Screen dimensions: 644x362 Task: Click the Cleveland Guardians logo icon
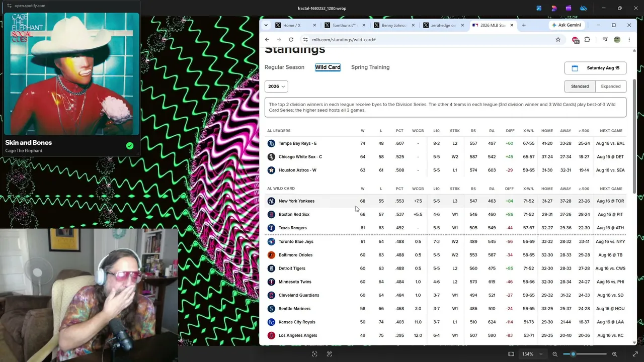tap(271, 295)
